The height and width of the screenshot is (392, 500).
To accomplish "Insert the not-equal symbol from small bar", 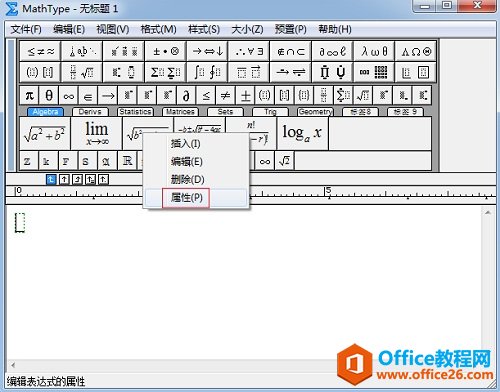I will 226,96.
